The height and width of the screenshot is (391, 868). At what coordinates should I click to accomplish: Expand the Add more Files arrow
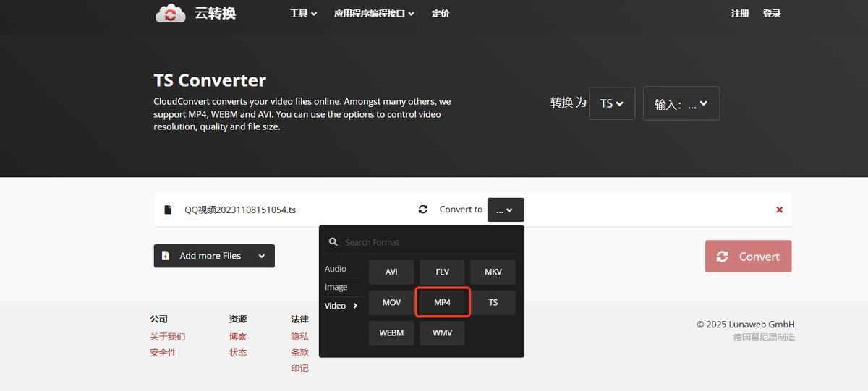(261, 256)
